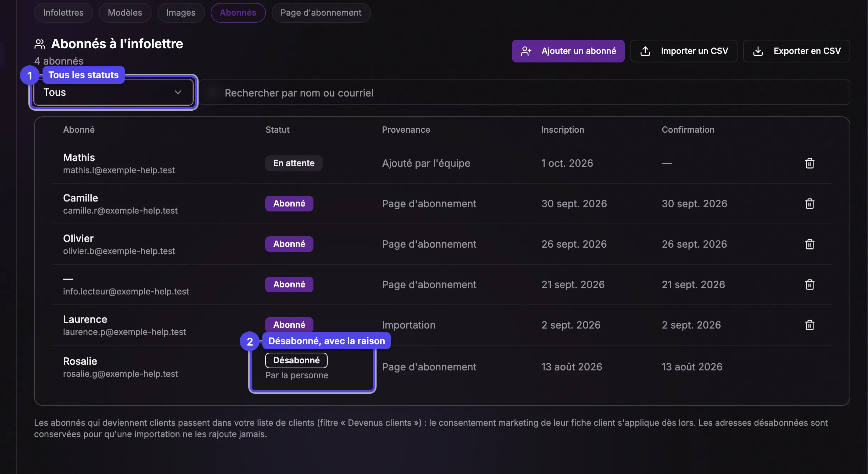Click the Importation provenance cell
Viewport: 868px width, 474px height.
(x=408, y=325)
